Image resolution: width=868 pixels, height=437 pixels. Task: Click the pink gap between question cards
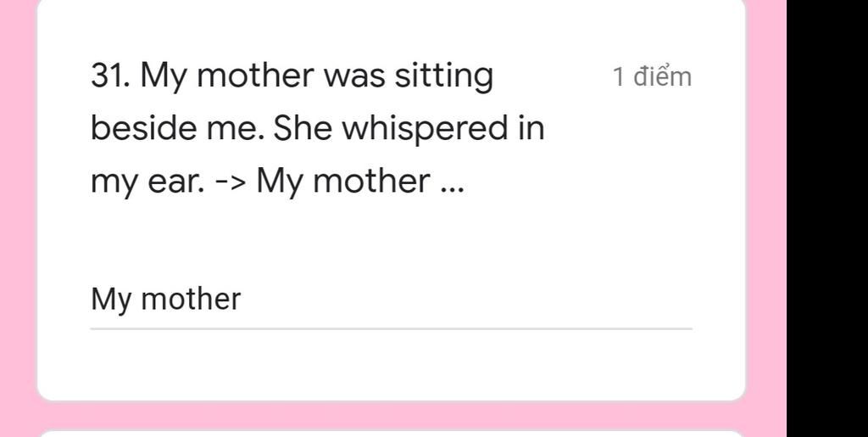(391, 415)
